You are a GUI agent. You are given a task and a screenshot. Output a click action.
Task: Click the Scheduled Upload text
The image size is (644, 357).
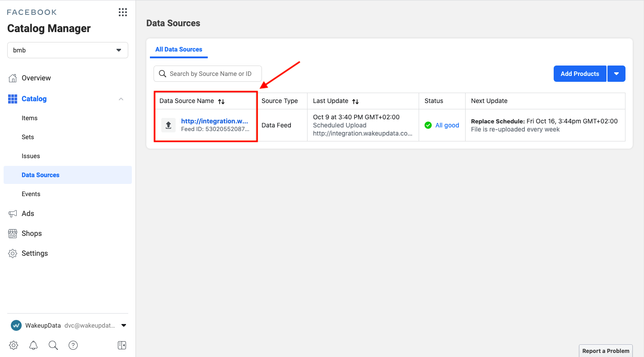[x=340, y=125]
